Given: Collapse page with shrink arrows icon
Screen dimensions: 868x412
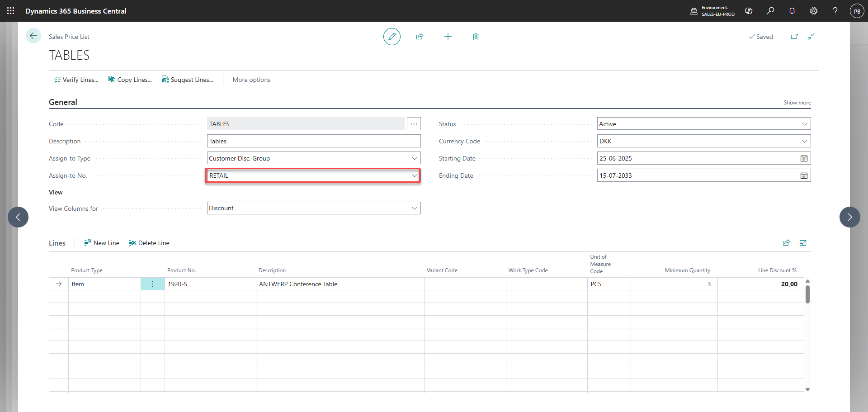Looking at the screenshot, I should 811,37.
